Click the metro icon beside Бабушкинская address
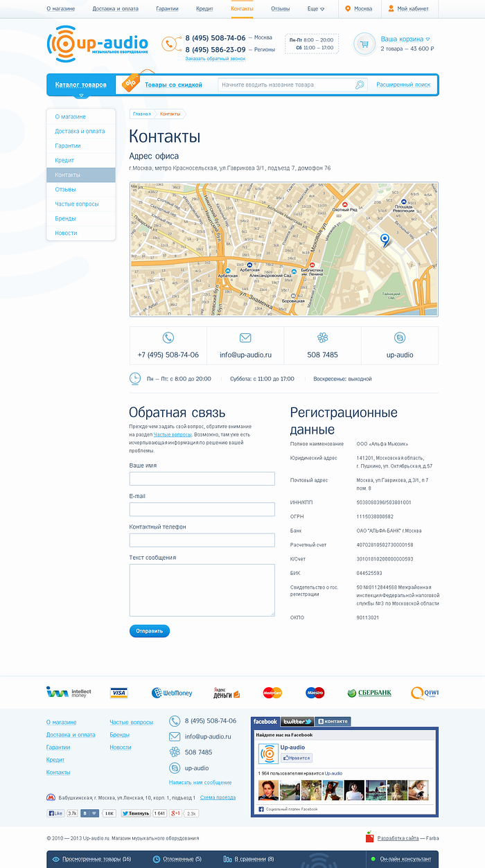Viewport: 485px width, 868px height. pos(51,797)
